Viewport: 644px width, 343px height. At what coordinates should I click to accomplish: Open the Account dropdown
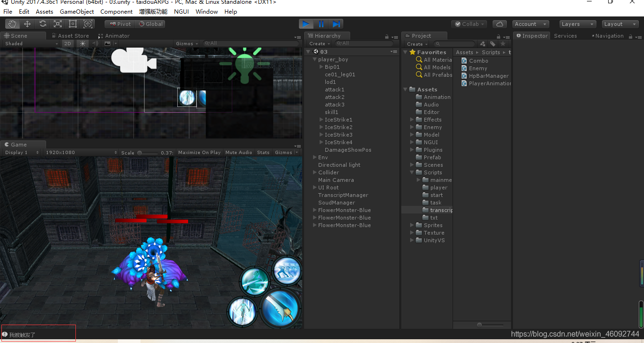point(530,24)
